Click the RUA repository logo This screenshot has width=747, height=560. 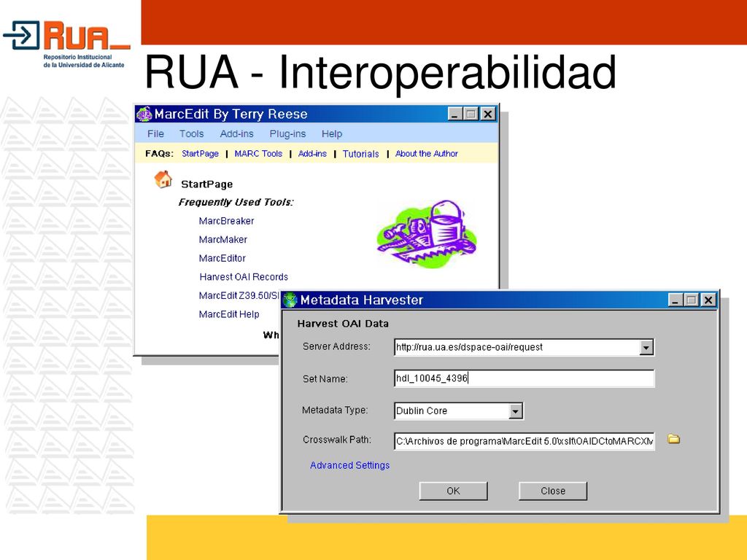click(x=66, y=44)
